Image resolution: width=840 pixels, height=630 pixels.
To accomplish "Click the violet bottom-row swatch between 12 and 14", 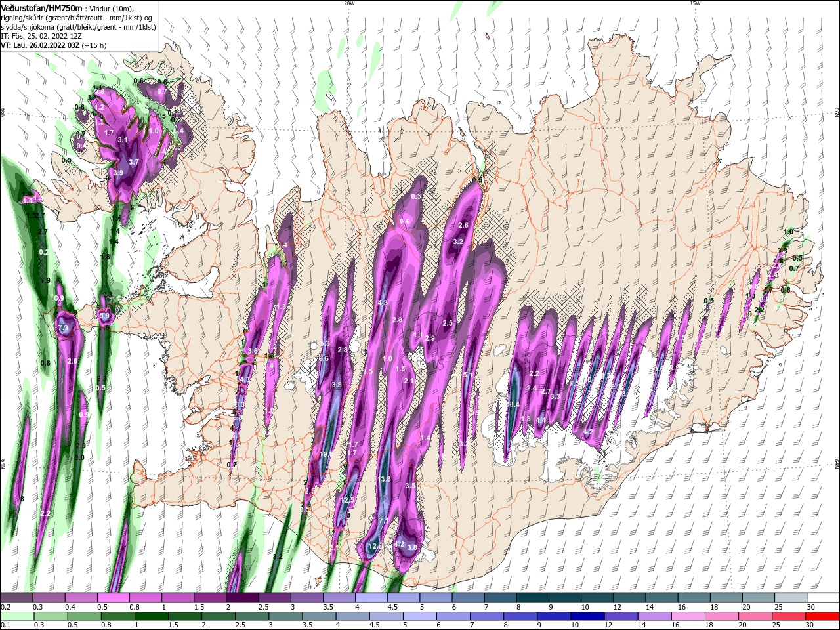I will 621,616.
